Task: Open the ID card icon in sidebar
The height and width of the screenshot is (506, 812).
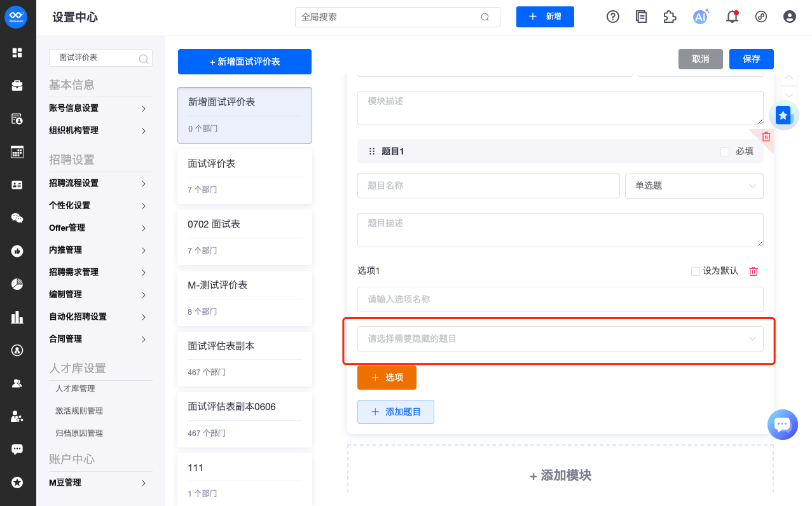Action: click(x=17, y=185)
